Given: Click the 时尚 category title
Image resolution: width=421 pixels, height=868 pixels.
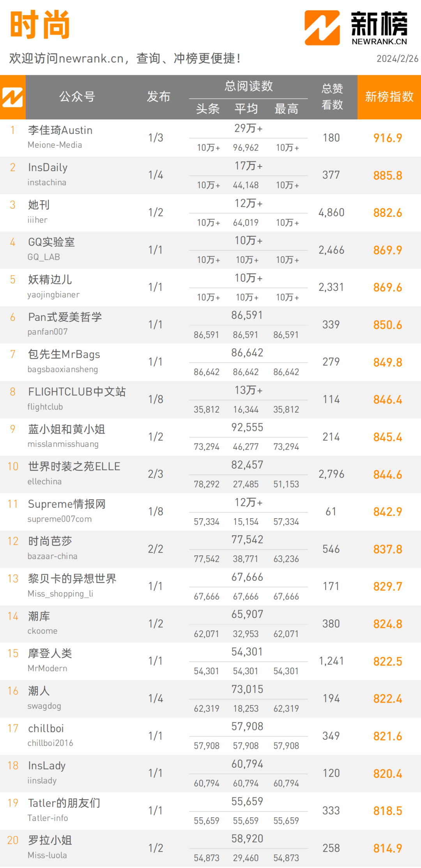Looking at the screenshot, I should coord(40,25).
